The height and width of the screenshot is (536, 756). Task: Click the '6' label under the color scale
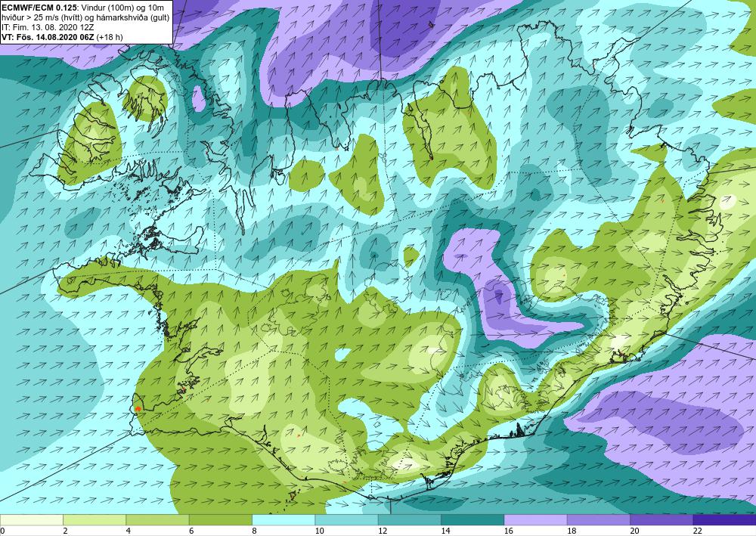191,531
